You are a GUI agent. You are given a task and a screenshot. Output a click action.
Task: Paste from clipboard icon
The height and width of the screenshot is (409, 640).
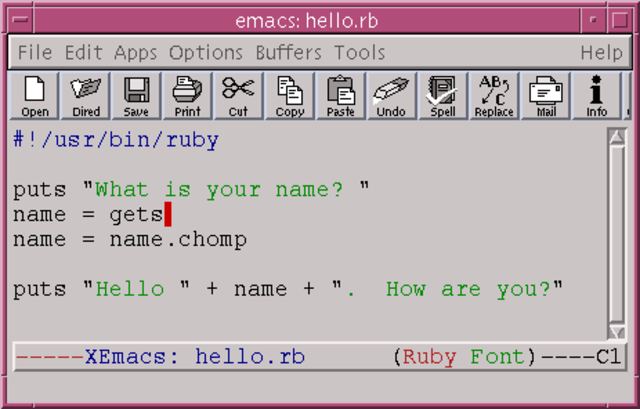(341, 96)
